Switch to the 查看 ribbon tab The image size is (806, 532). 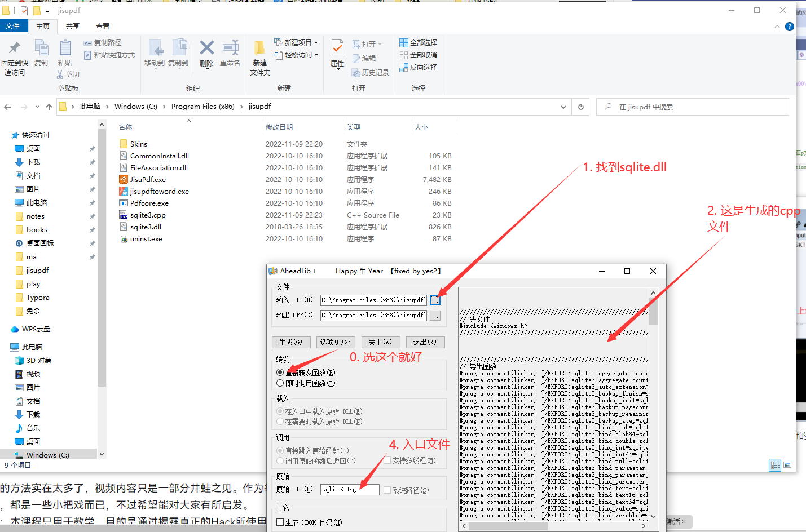(x=103, y=26)
